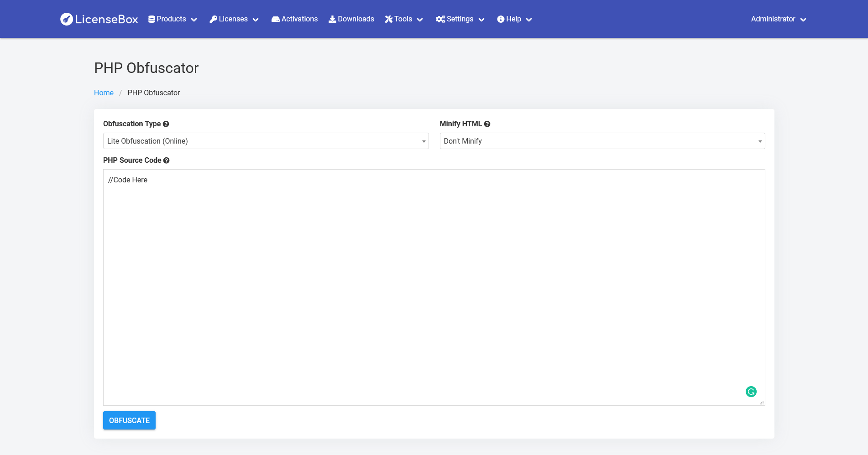
Task: Click the Downloads arrow icon
Action: pos(332,19)
